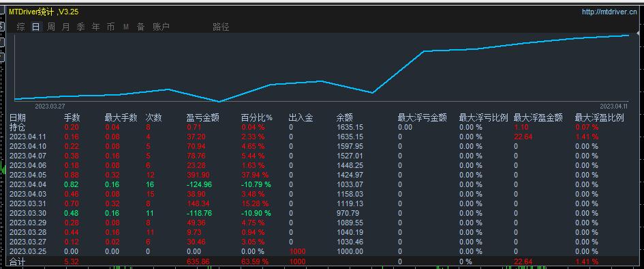Select the 年 yearly tab
Viewport: 644px width, 269px height.
95,27
